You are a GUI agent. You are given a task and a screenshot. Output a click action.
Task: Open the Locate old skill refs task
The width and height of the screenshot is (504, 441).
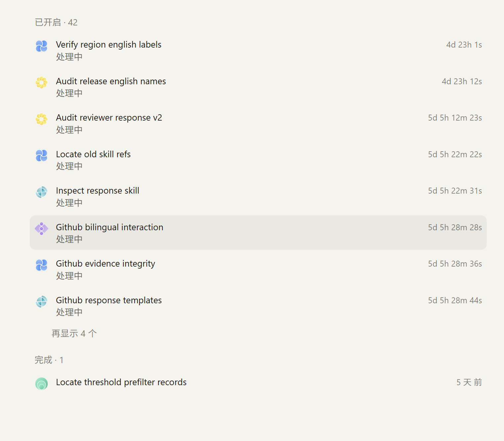click(258, 160)
